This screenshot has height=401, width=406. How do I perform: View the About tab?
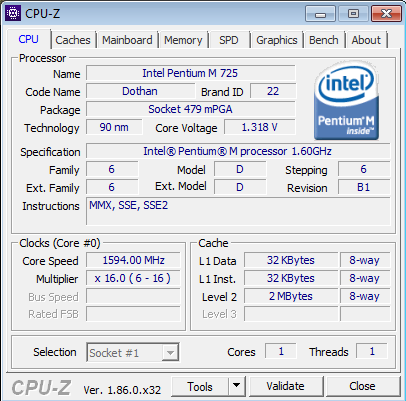366,40
